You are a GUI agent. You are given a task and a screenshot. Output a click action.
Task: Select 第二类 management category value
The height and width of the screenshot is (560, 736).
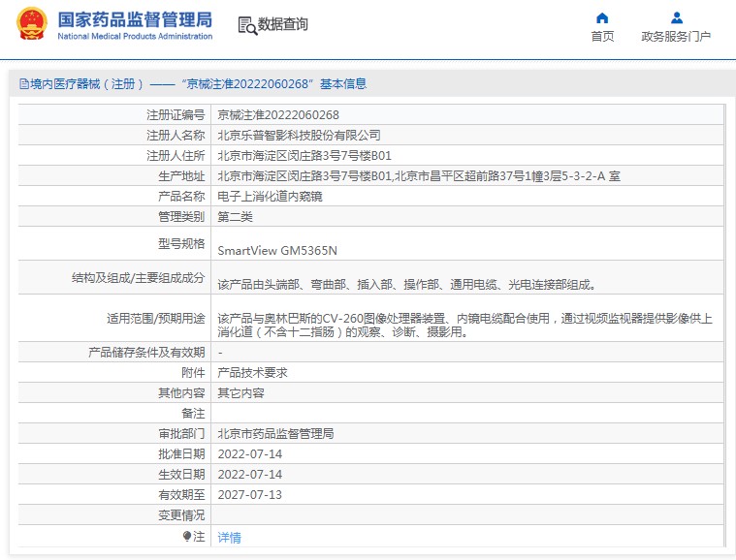click(236, 217)
